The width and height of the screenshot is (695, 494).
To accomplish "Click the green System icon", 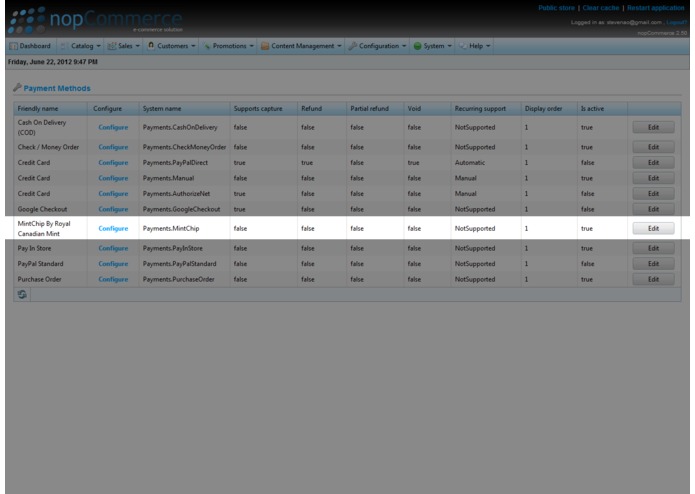I will 417,46.
